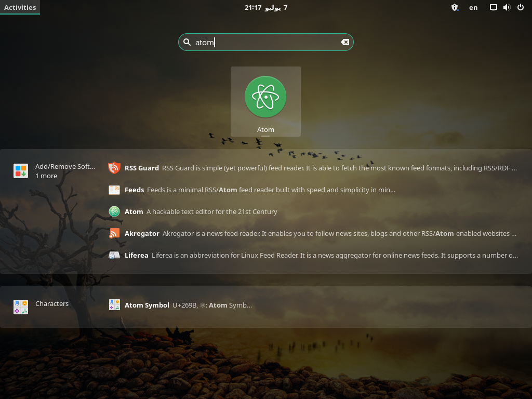This screenshot has height=399, width=532.
Task: Click the RSS Guard shield icon
Action: [114, 168]
